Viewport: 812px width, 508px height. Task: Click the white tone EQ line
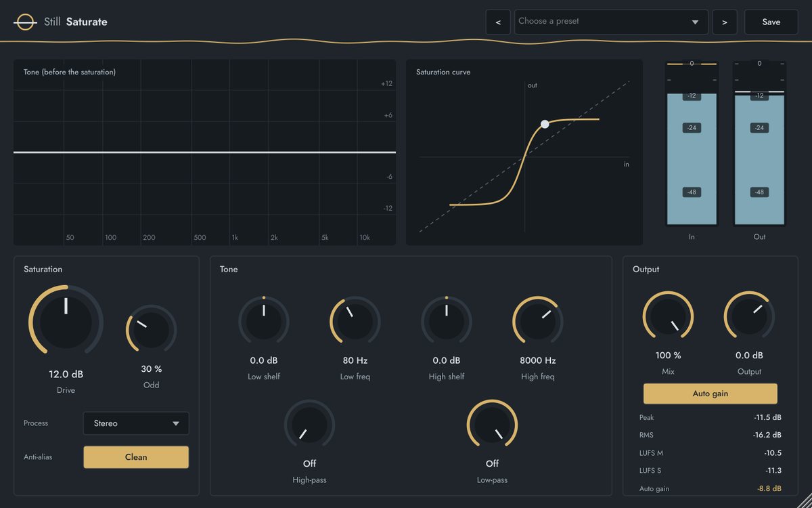click(x=204, y=152)
